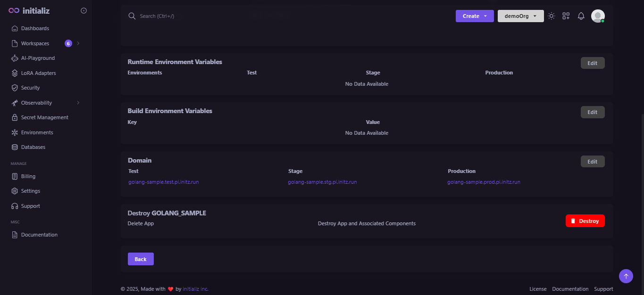Open the apps grid shortcut icon
This screenshot has height=295, width=644.
coord(566,16)
